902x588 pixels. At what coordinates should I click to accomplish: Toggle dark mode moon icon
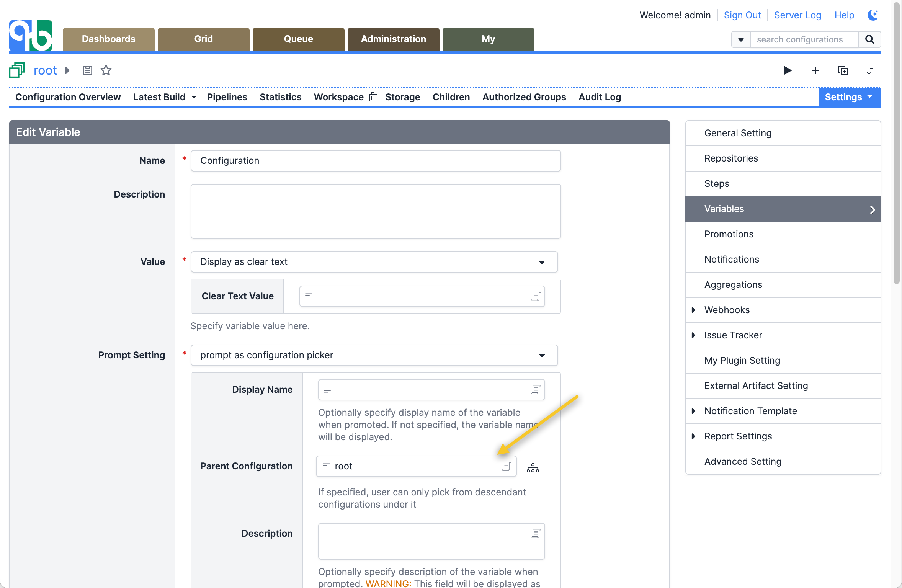point(873,15)
